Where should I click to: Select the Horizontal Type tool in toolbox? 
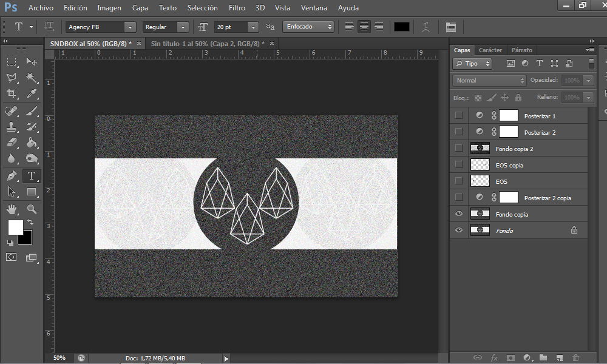click(x=32, y=176)
